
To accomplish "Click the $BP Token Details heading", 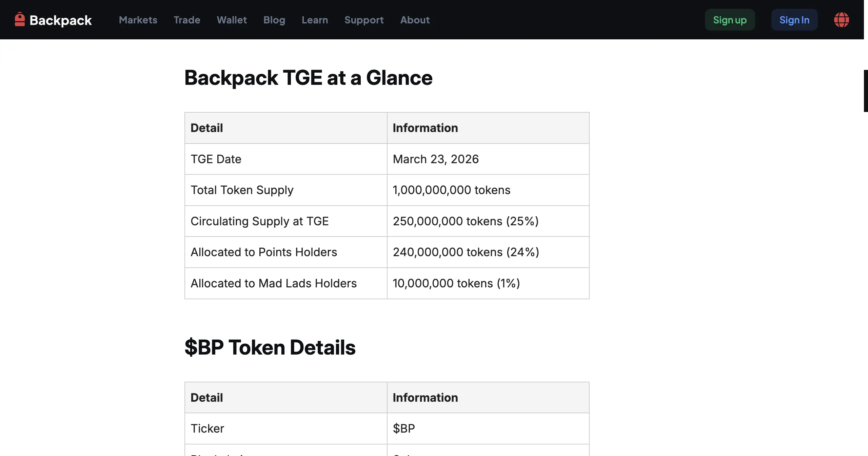I will (270, 347).
